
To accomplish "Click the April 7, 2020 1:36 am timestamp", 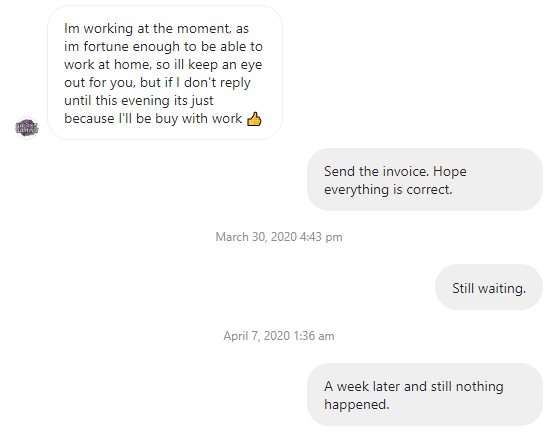I will [279, 336].
